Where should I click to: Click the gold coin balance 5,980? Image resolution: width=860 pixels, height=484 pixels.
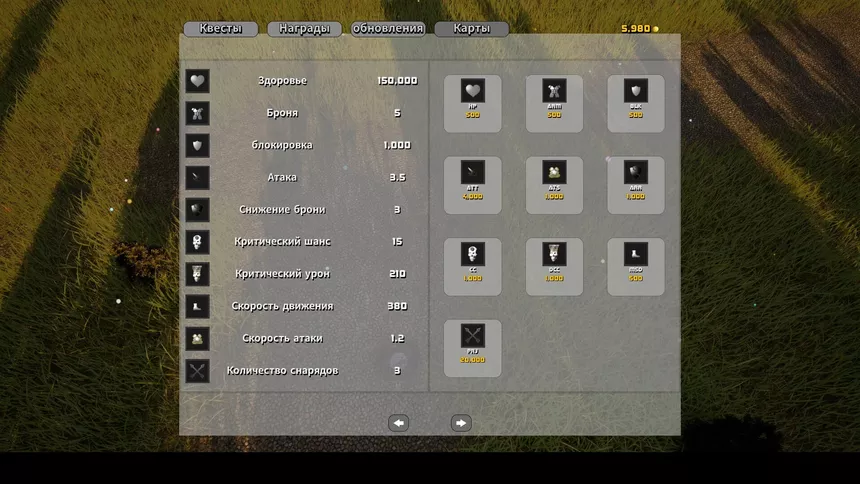(x=640, y=29)
